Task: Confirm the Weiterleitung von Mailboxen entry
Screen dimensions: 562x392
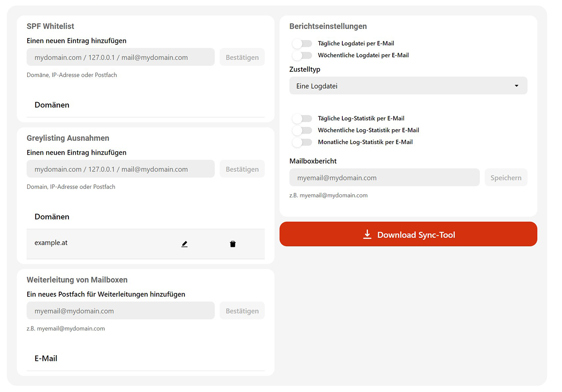Action: pyautogui.click(x=242, y=311)
